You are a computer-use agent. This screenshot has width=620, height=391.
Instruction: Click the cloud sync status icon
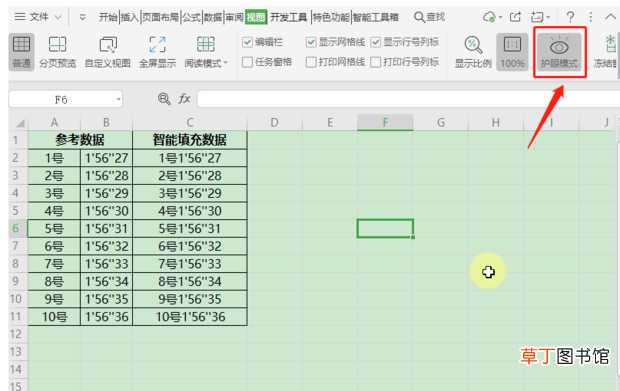pyautogui.click(x=489, y=17)
